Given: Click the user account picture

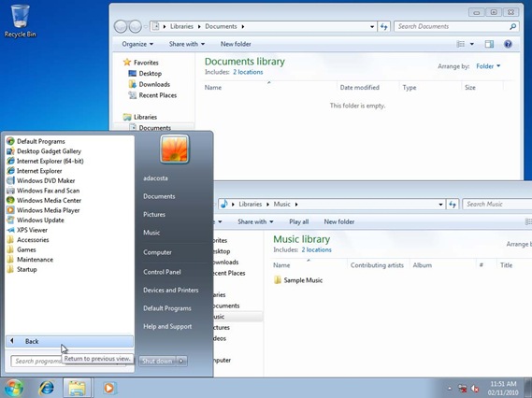Looking at the screenshot, I should click(x=175, y=149).
